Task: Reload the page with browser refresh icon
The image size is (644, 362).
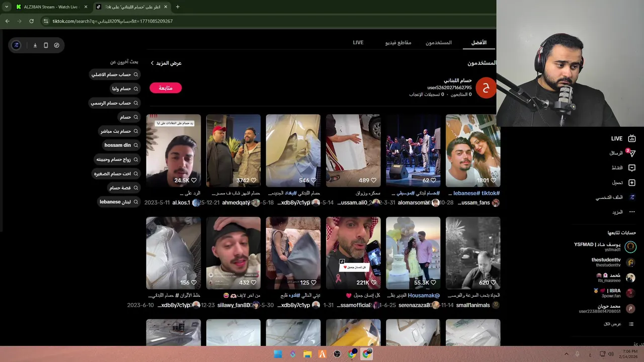Action: pyautogui.click(x=31, y=21)
